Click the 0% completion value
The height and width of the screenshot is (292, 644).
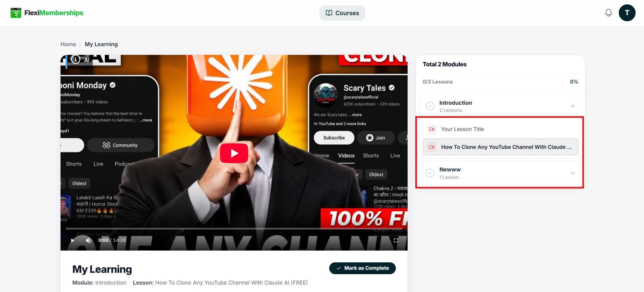574,82
